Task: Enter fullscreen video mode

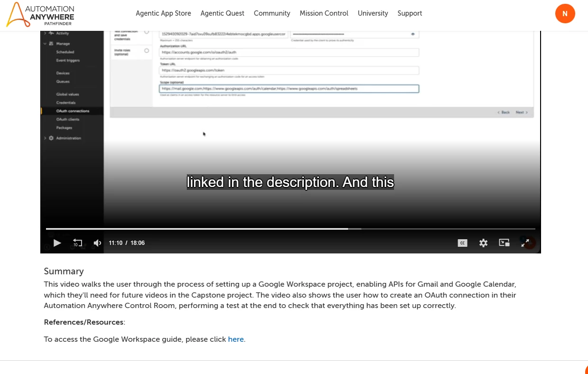Action: (x=525, y=243)
